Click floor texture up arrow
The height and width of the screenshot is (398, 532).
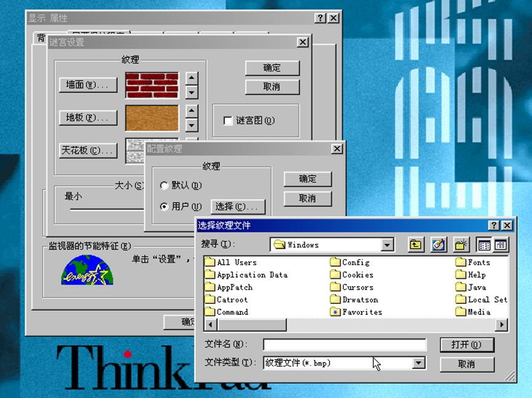pos(192,111)
